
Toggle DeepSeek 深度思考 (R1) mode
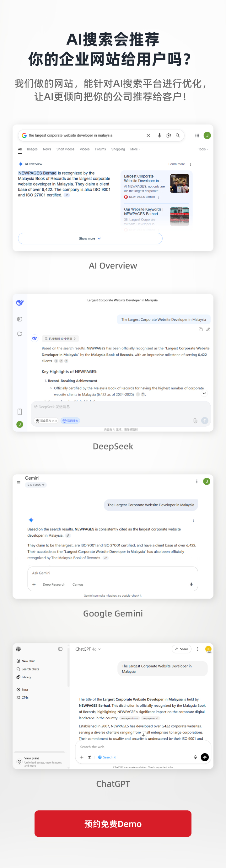[46, 421]
